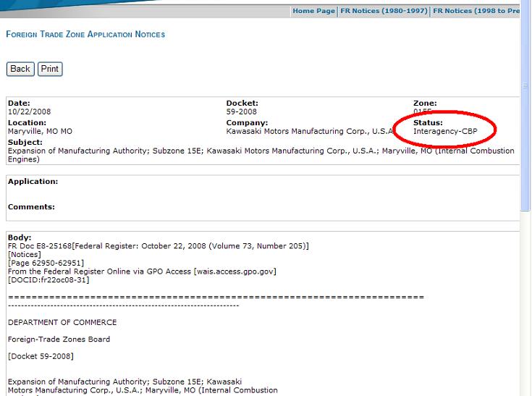
Task: Click the [Docket 59-2008] body line
Action: click(x=41, y=356)
